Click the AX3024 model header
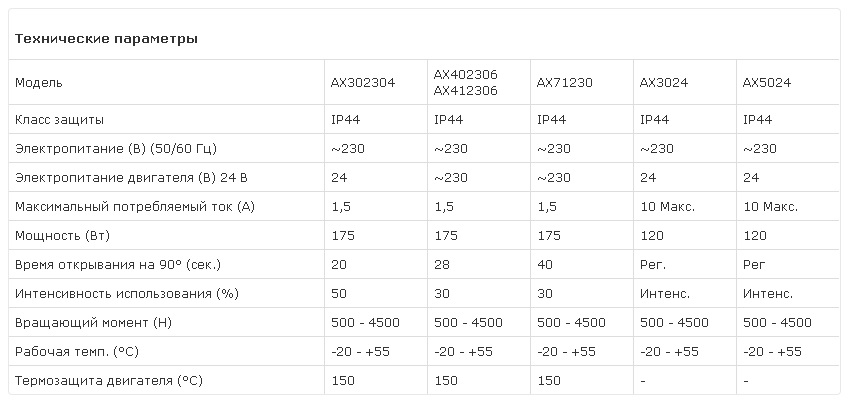Image resolution: width=849 pixels, height=403 pixels. tap(664, 83)
